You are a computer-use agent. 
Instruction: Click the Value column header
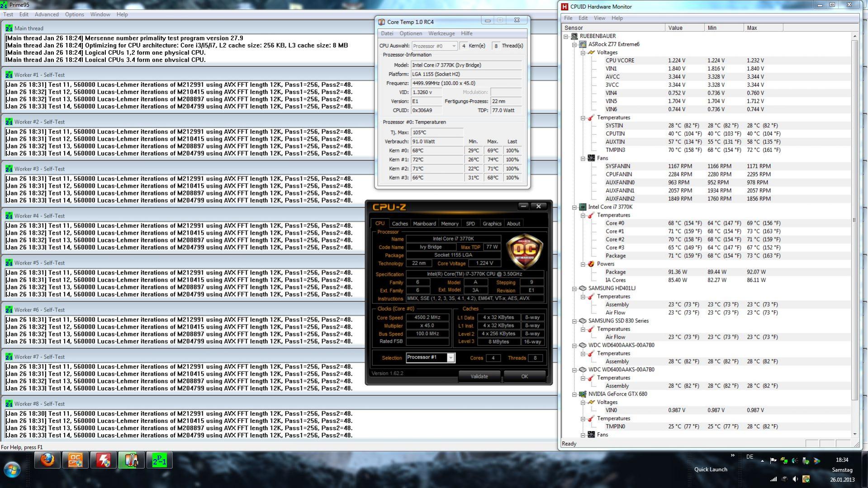pos(684,28)
